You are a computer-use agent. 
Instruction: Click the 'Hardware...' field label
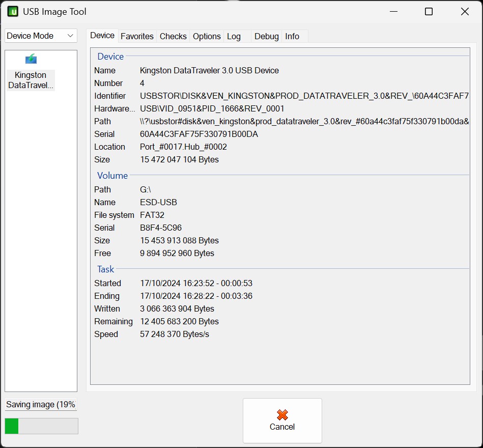[115, 109]
